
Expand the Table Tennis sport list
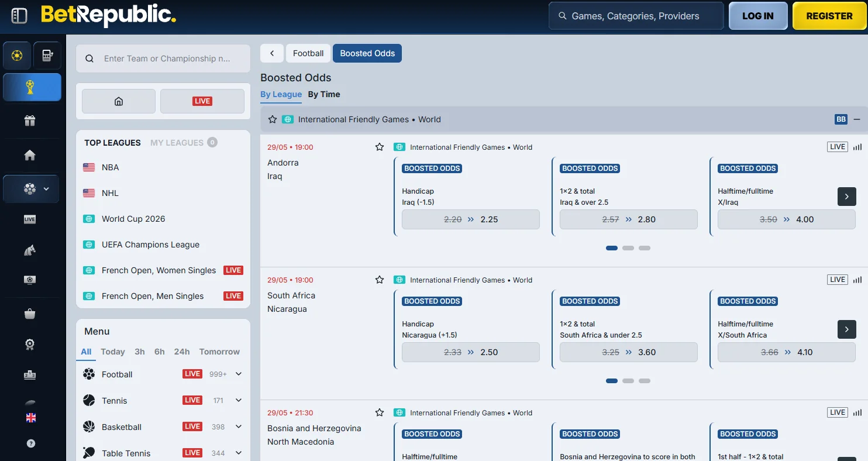pyautogui.click(x=239, y=453)
